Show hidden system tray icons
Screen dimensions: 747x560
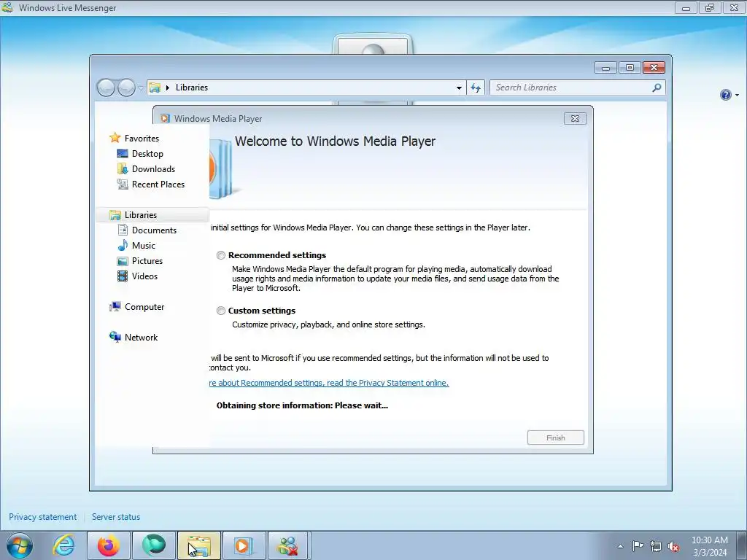point(620,546)
